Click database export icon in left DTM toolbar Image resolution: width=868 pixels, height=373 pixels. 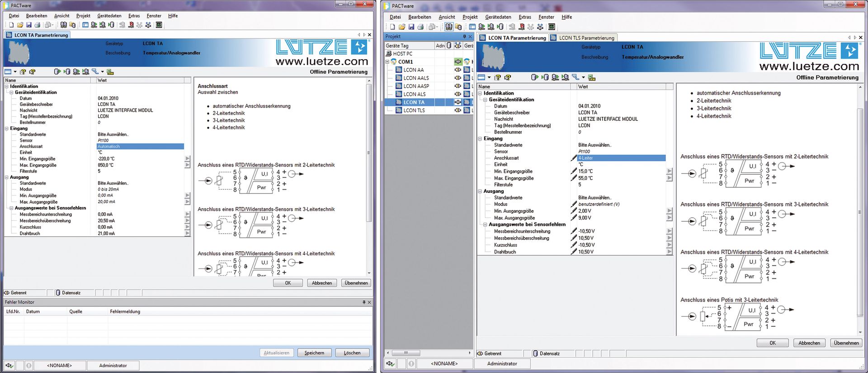(x=57, y=72)
